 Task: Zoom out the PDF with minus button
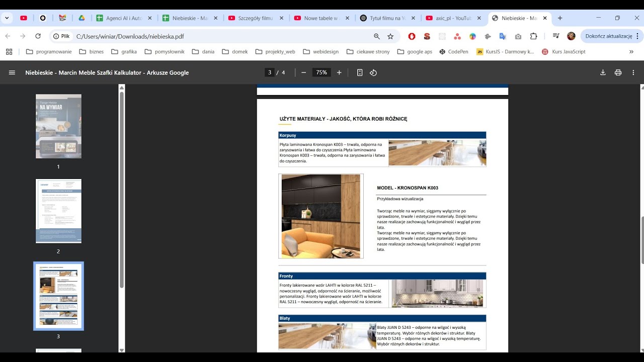(x=303, y=72)
